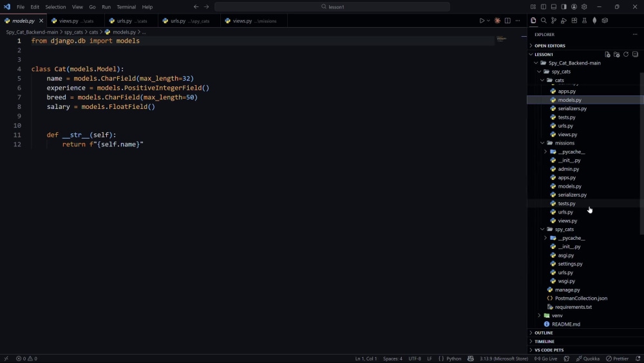Open the Source Control view

(554, 21)
